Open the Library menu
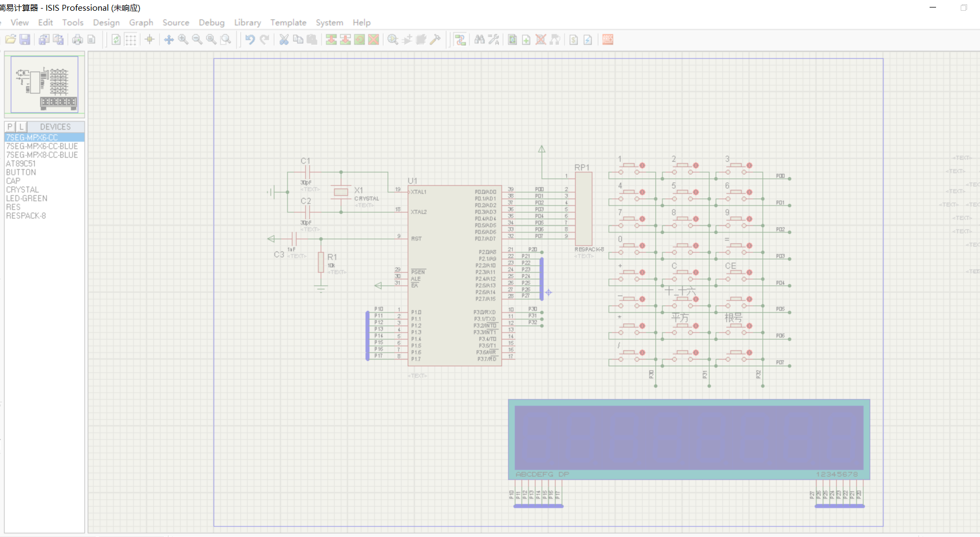This screenshot has height=537, width=980. coord(248,23)
